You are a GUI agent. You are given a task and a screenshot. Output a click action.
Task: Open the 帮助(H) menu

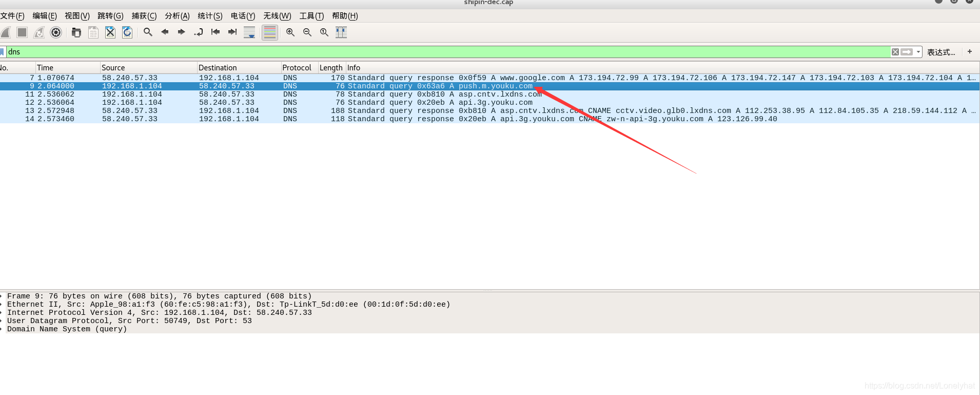click(345, 16)
